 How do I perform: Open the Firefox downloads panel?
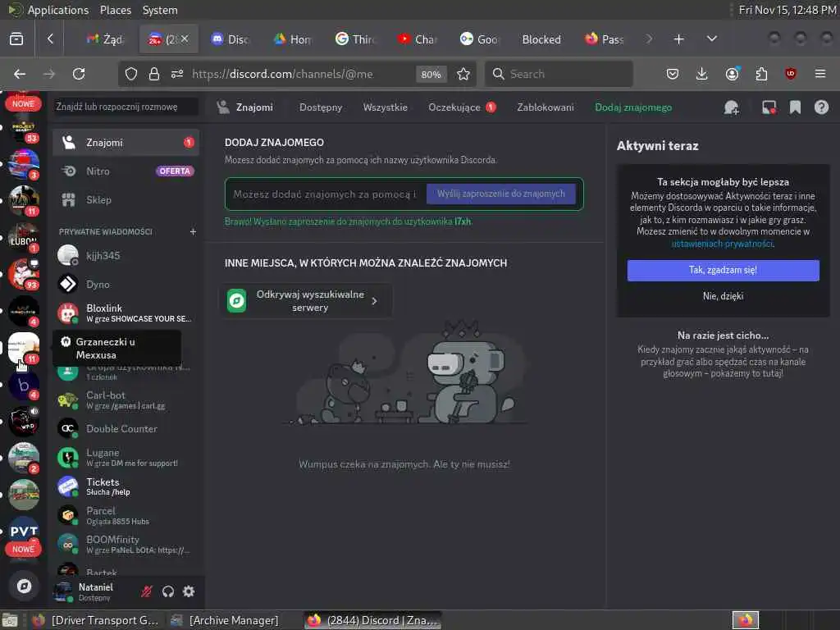702,74
